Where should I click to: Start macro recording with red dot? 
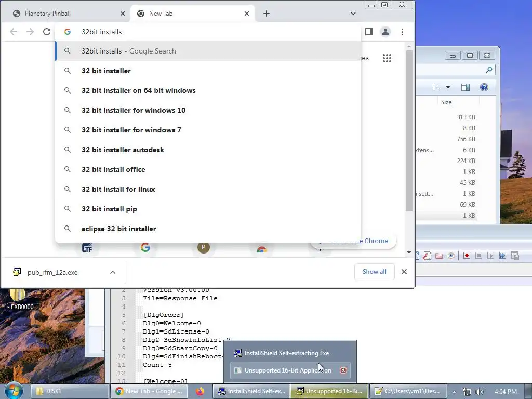[x=467, y=256]
